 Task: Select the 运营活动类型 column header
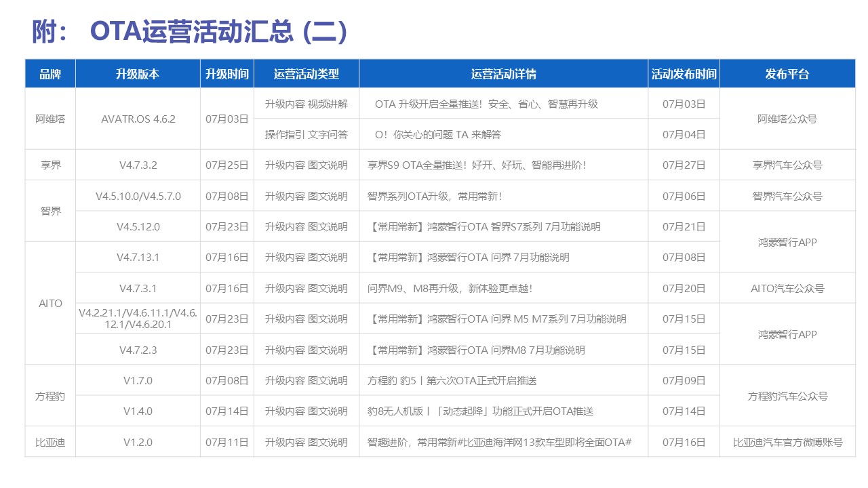coord(307,74)
